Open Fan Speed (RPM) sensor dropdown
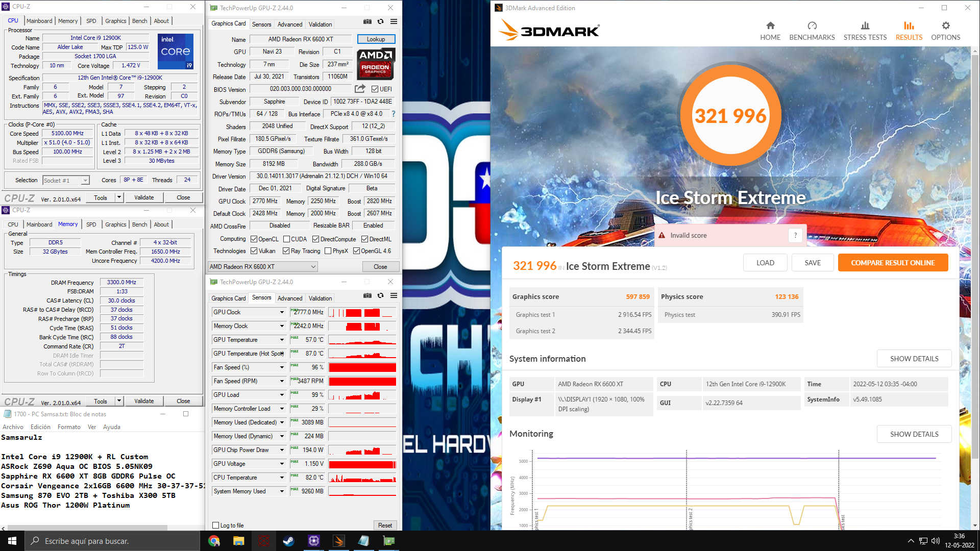This screenshot has height=551, width=980. 281,381
